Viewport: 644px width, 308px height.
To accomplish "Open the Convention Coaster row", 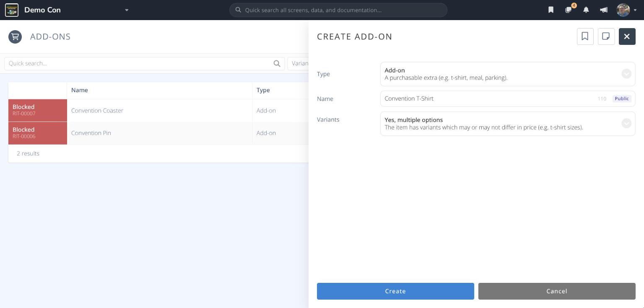I will [x=158, y=111].
